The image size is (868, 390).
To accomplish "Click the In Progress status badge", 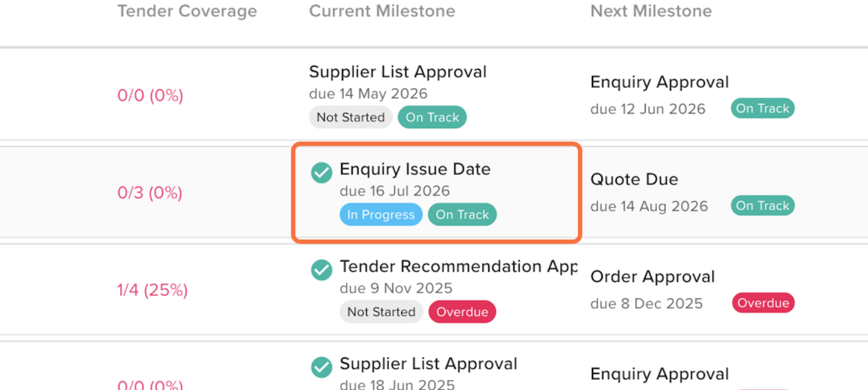I will [381, 215].
